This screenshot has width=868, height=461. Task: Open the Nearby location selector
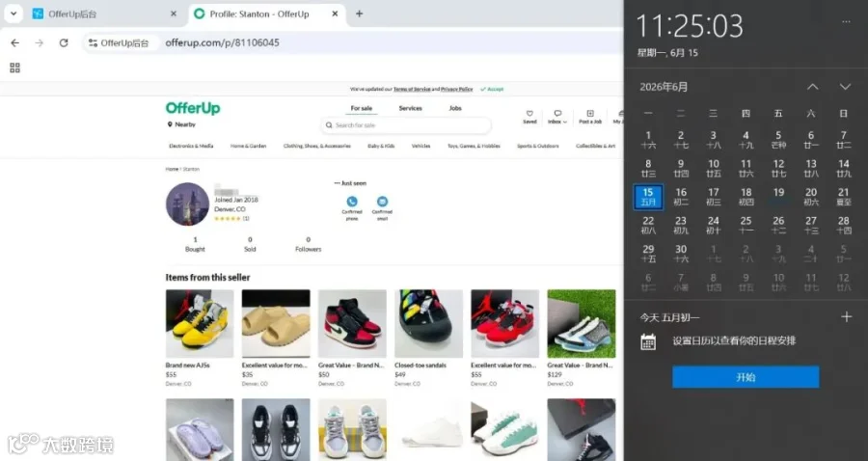click(x=181, y=124)
